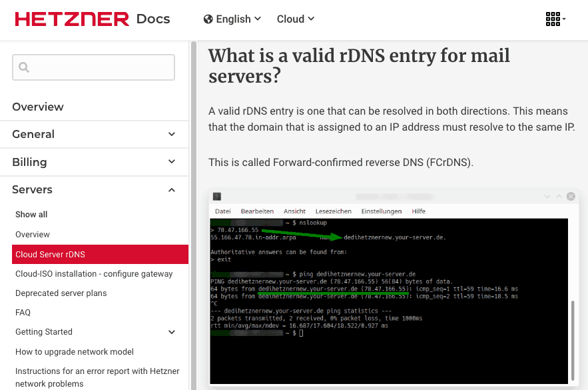Click the Hetzner logo
The height and width of the screenshot is (390, 588).
tap(72, 19)
